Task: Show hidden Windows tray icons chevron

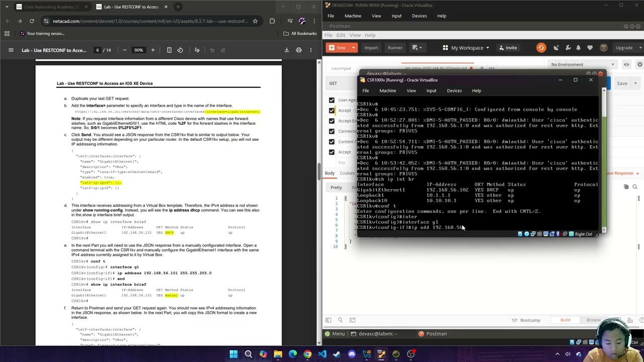Action: click(557, 354)
